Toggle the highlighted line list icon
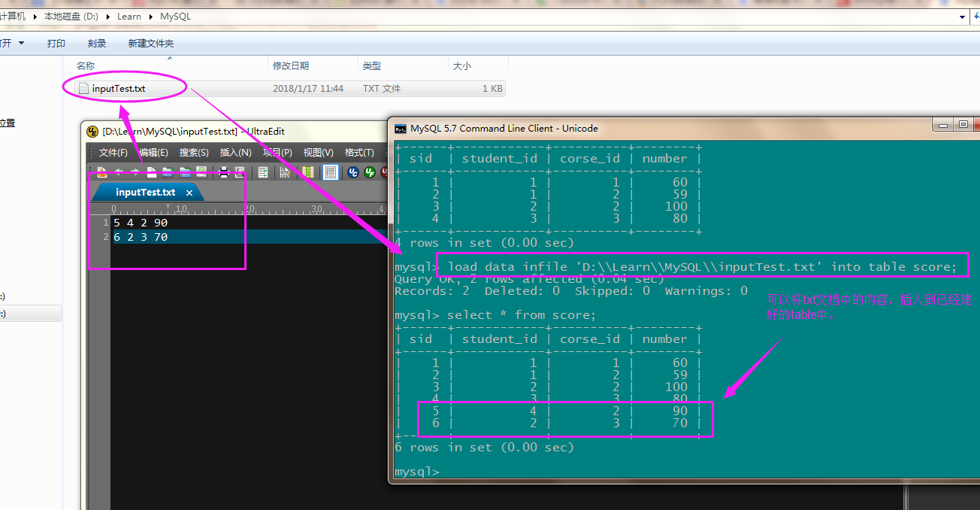Screen dimensions: 980x510 (x=331, y=172)
